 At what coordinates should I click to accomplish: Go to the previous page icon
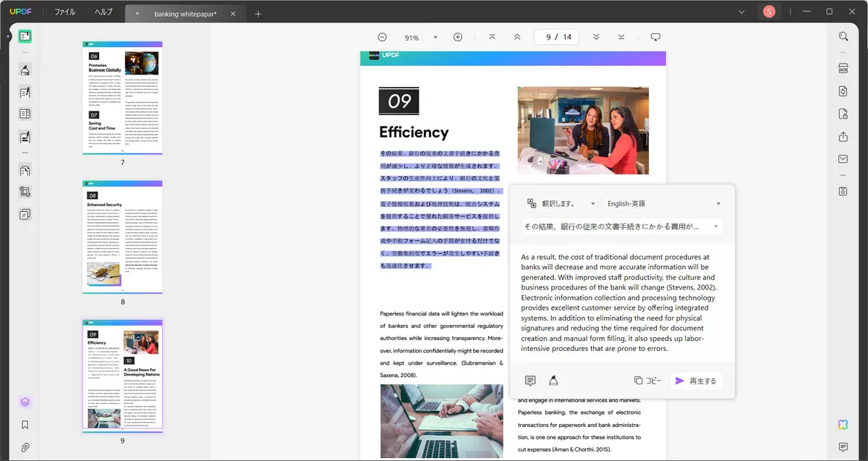click(x=517, y=37)
